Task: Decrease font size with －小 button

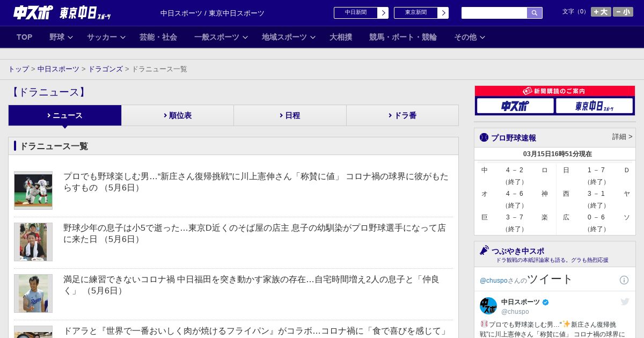Action: [623, 12]
